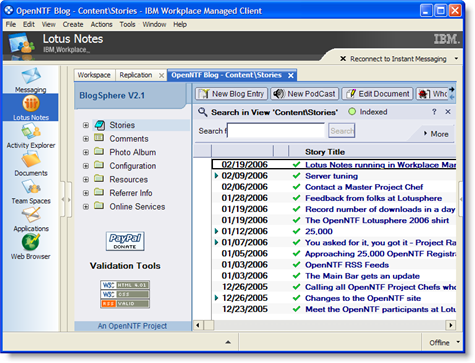Open 'OpenNTF RSS Feeds' story

click(347, 265)
